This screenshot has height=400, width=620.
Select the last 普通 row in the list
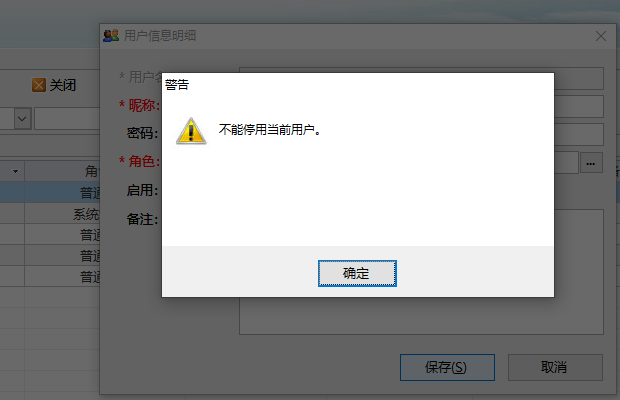pyautogui.click(x=50, y=276)
